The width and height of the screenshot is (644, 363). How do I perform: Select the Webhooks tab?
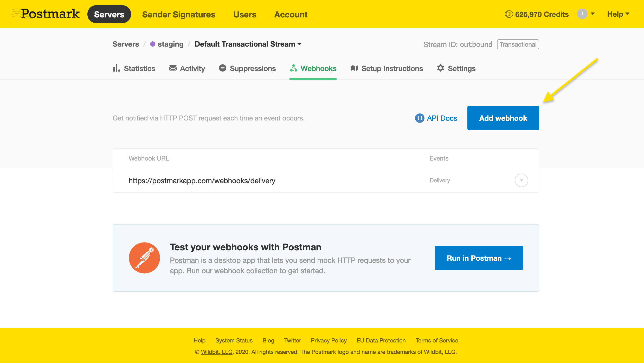click(313, 68)
